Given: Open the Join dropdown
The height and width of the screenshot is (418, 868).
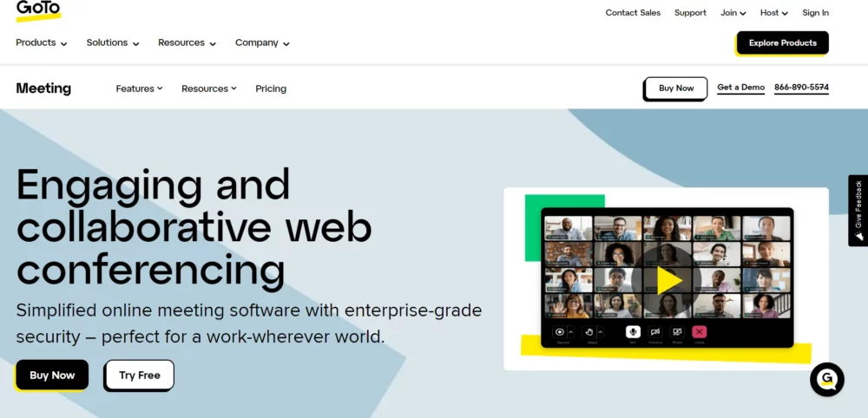Looking at the screenshot, I should pos(733,13).
